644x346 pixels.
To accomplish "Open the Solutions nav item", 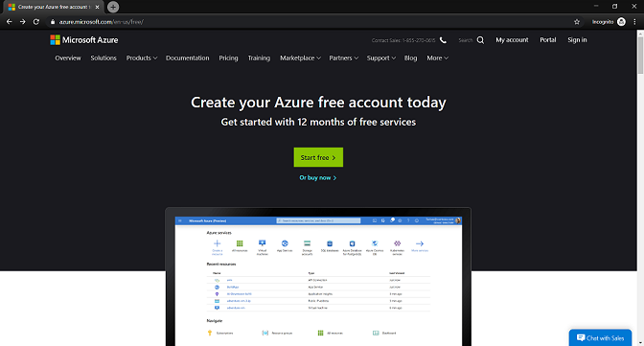I will (x=103, y=58).
